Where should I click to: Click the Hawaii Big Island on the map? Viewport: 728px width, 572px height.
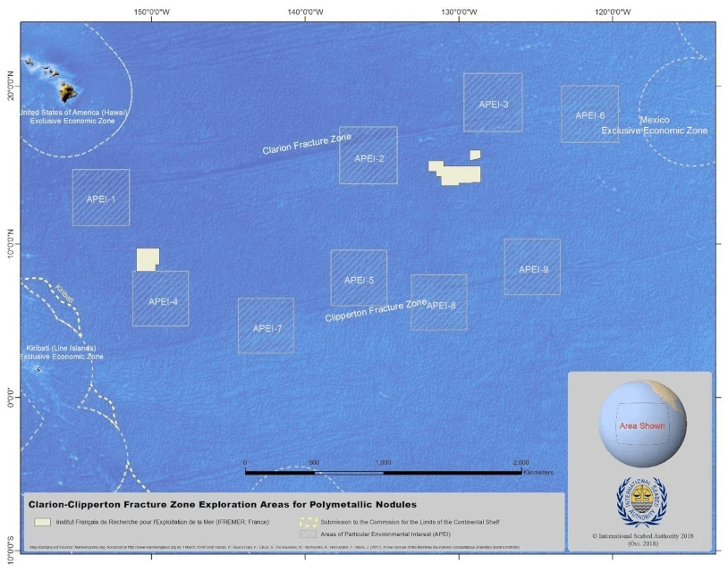pos(67,91)
